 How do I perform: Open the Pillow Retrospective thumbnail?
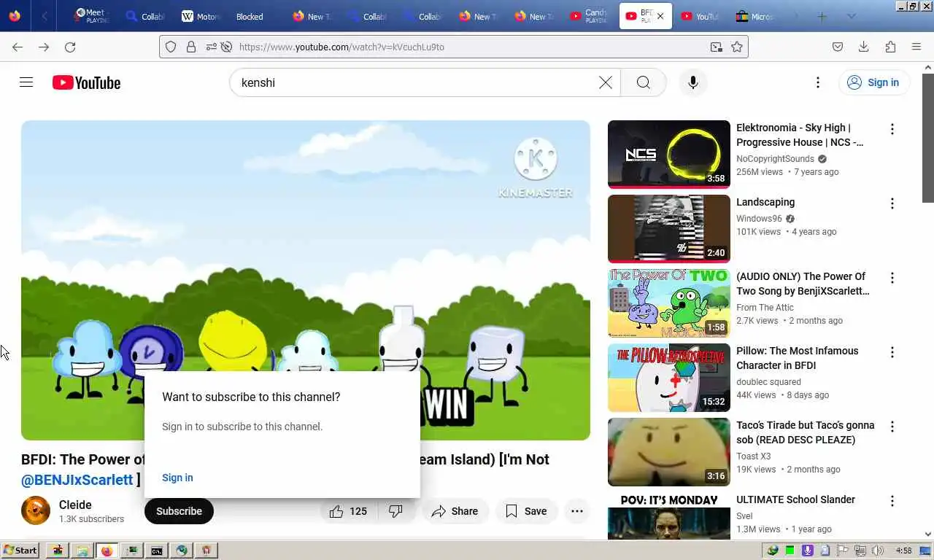point(668,377)
